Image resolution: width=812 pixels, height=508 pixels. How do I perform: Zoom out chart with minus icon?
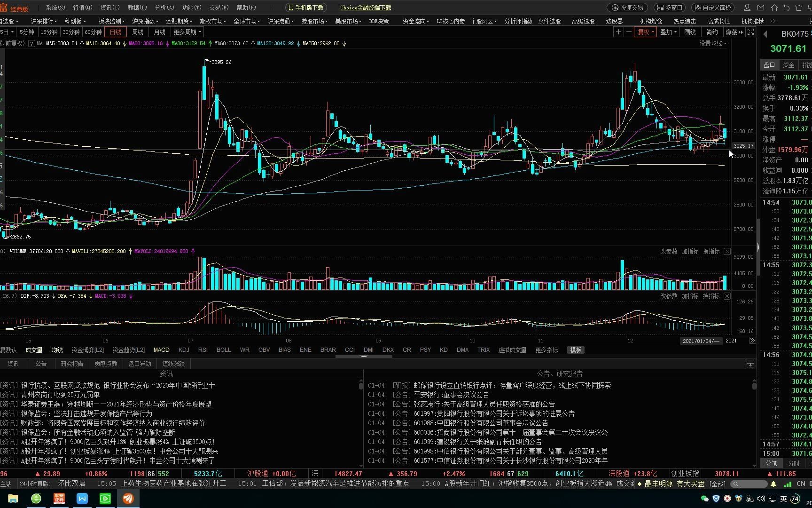pos(629,32)
